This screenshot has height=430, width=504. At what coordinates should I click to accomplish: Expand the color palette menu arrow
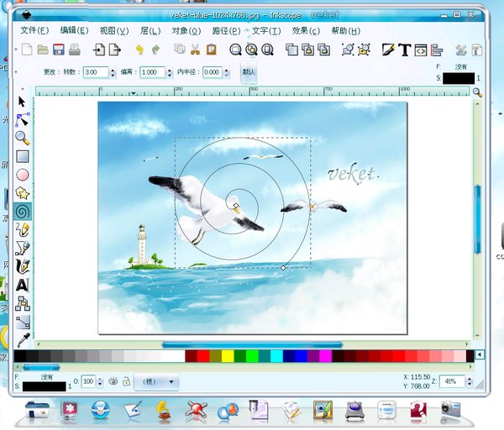click(480, 356)
